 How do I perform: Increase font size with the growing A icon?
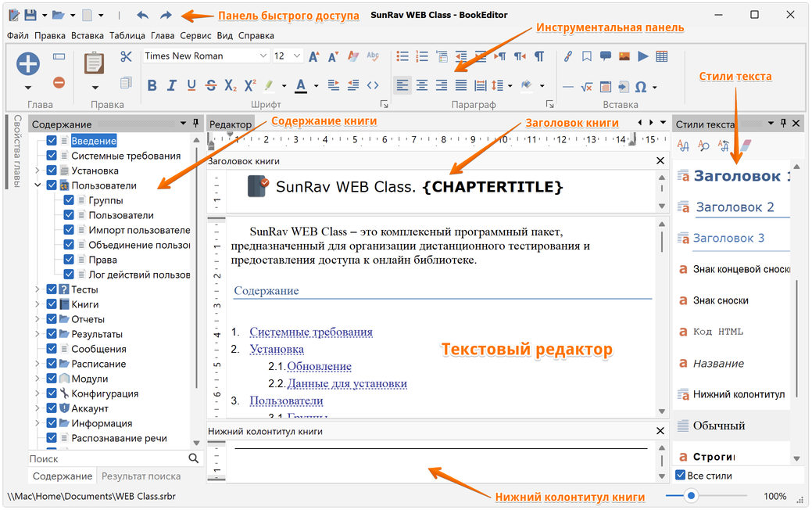[x=314, y=56]
